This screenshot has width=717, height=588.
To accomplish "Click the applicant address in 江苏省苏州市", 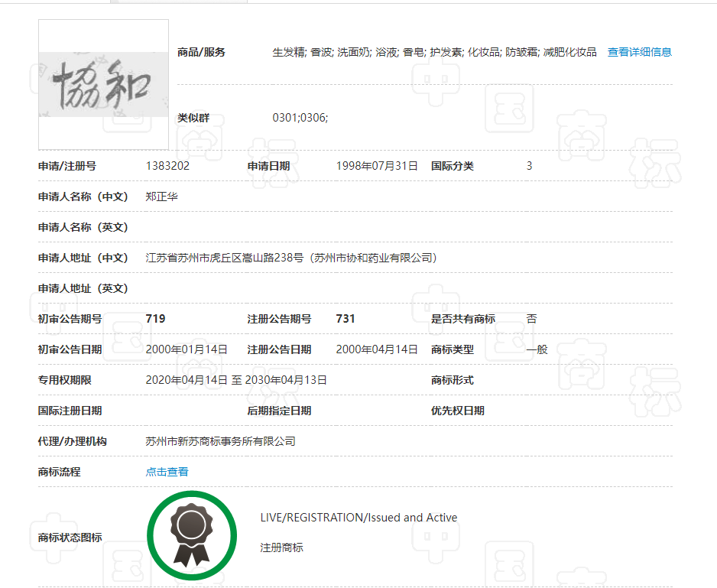I will pos(291,258).
